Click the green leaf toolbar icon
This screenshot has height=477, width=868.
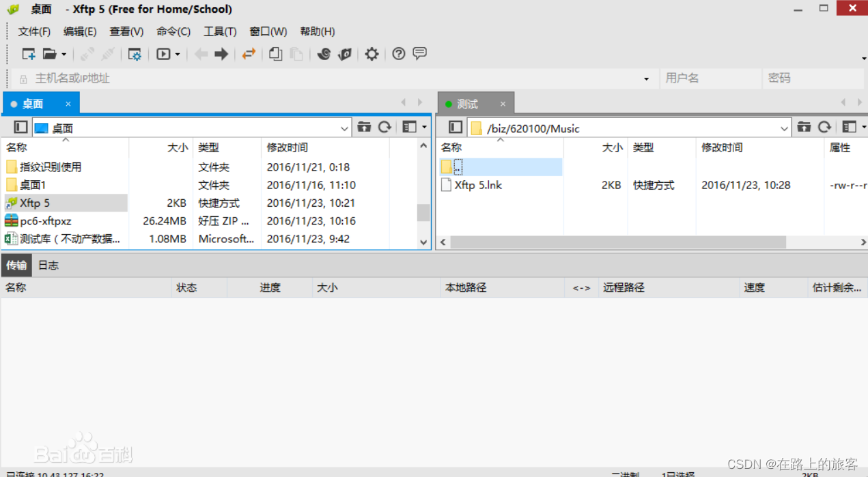coord(345,54)
